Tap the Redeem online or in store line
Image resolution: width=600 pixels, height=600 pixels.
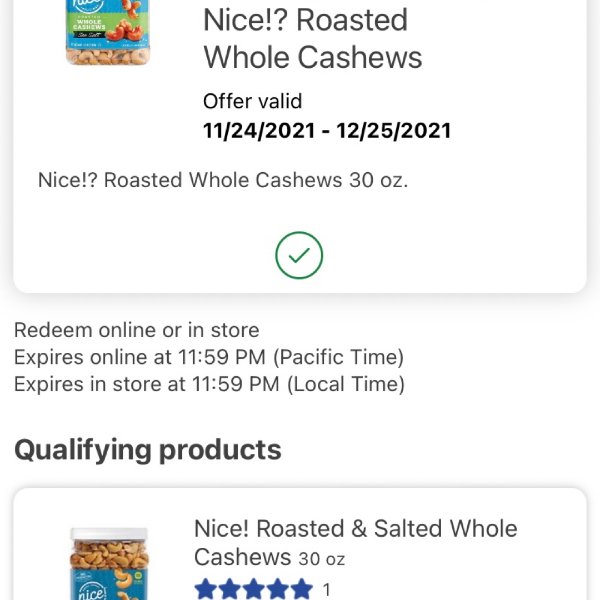point(137,330)
